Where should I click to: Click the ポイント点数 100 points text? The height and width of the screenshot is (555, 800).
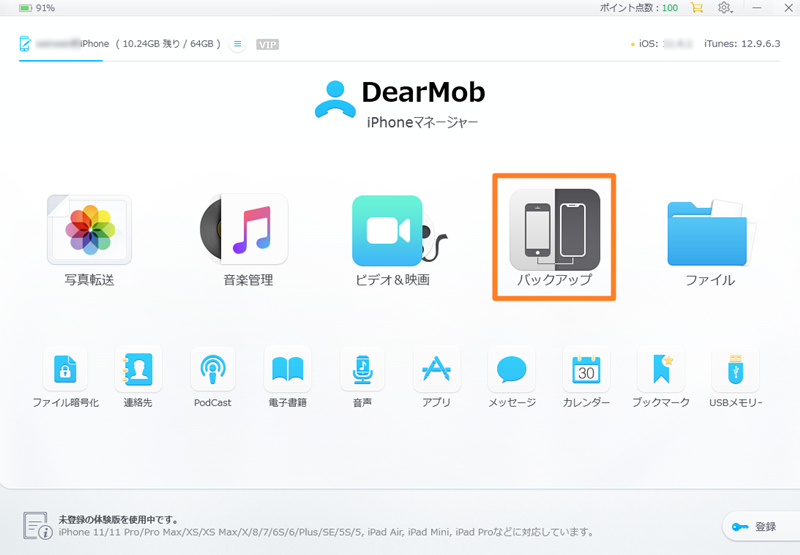639,8
